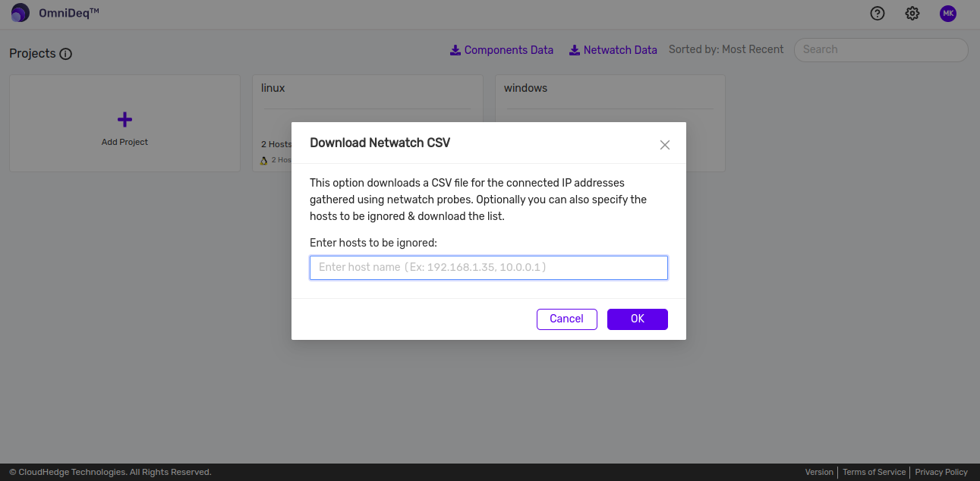This screenshot has height=481, width=980.
Task: Click the OmniDeq brand name
Action: point(69,13)
